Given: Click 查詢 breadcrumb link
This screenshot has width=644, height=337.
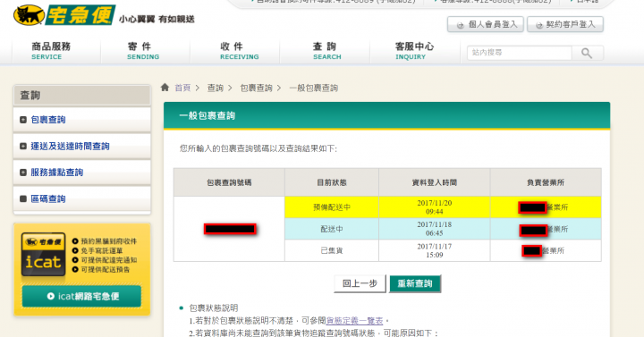Looking at the screenshot, I should coord(216,88).
